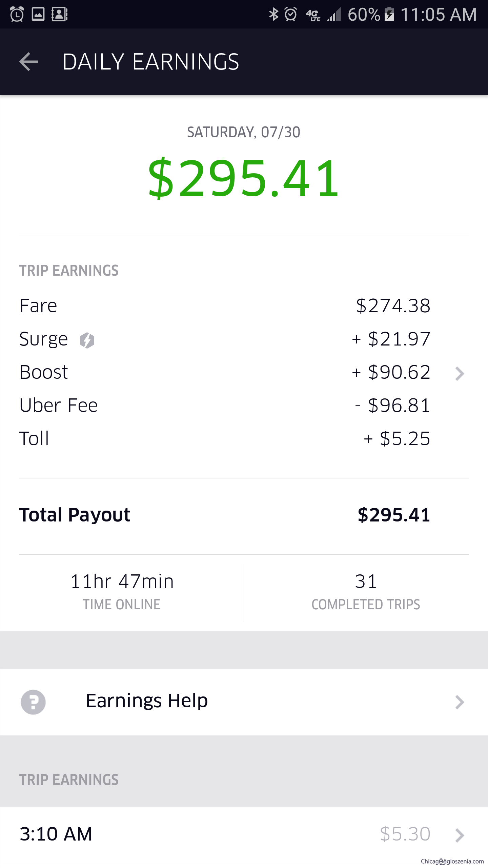Viewport: 488px width, 868px height.
Task: Tap the green $295.41 daily total
Action: pos(244,178)
